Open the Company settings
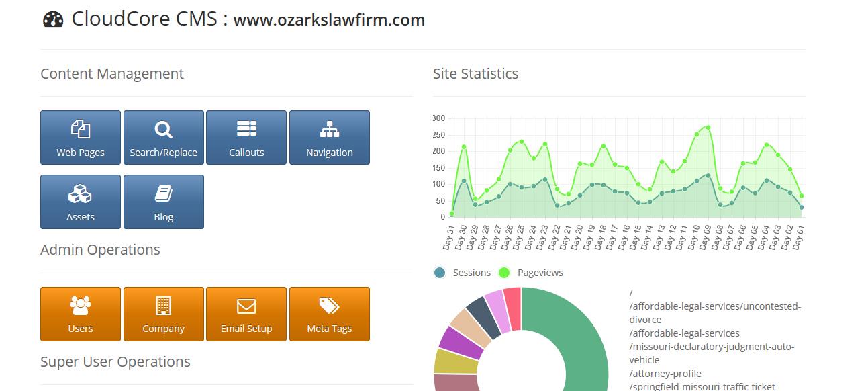 (x=163, y=314)
